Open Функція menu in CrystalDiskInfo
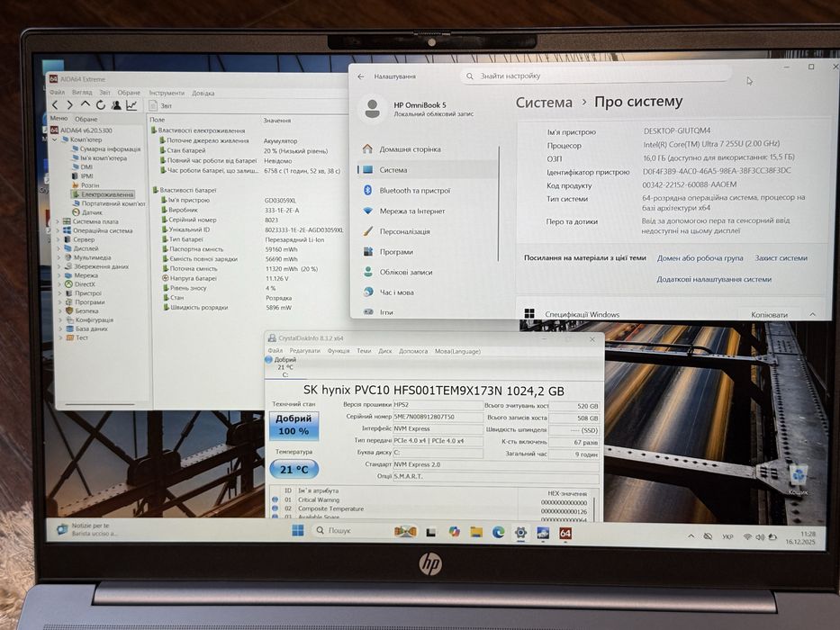This screenshot has height=630, width=840. pos(338,351)
